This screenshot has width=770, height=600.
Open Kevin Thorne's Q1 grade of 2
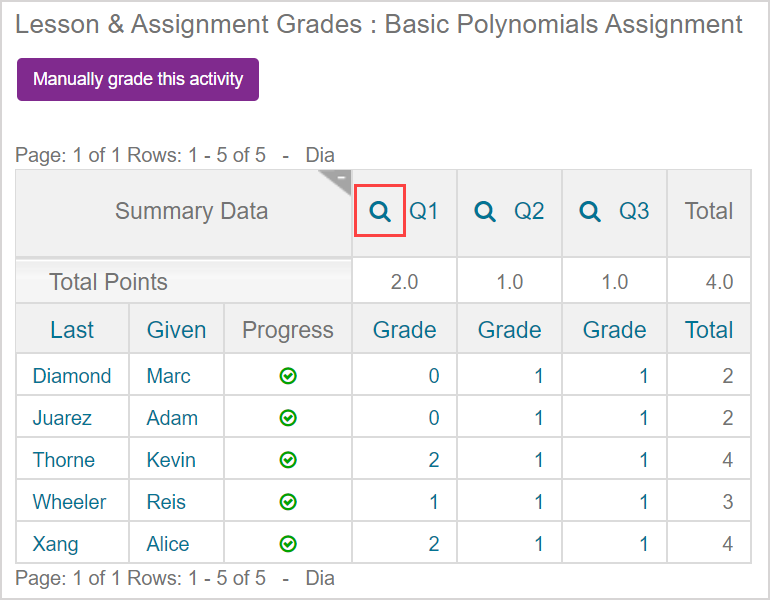point(433,460)
